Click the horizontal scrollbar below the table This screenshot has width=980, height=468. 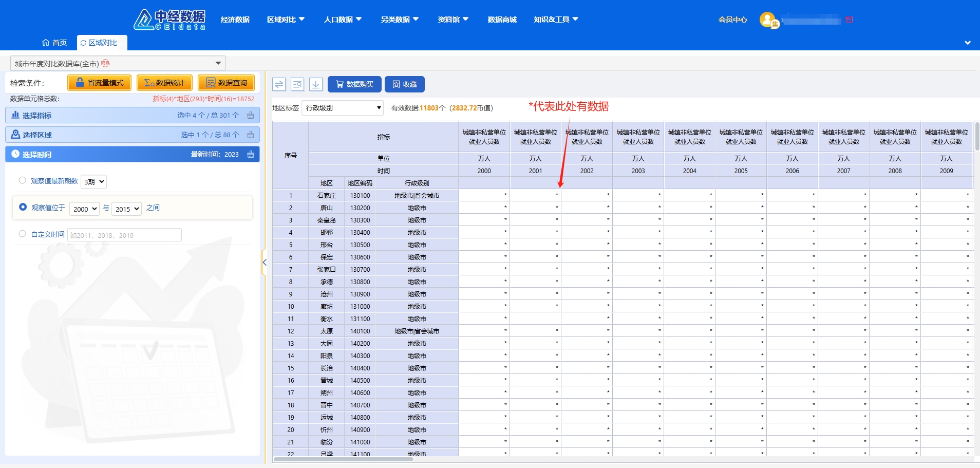343,459
